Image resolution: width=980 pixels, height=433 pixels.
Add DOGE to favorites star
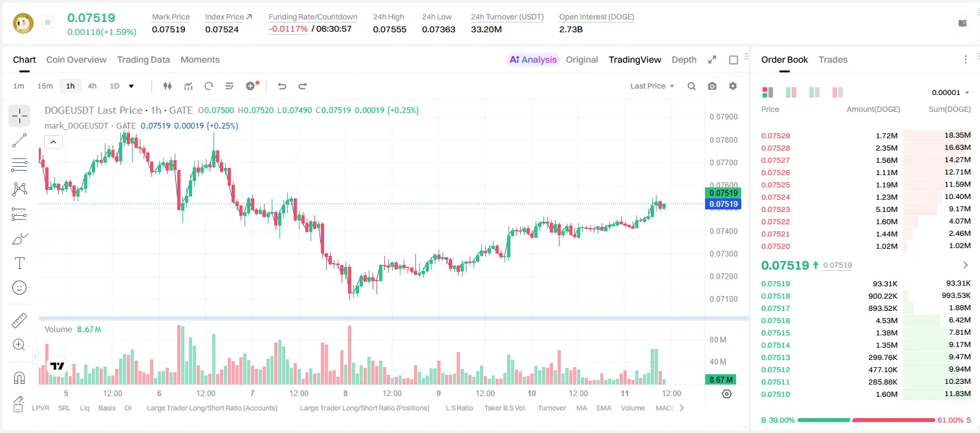[x=47, y=23]
